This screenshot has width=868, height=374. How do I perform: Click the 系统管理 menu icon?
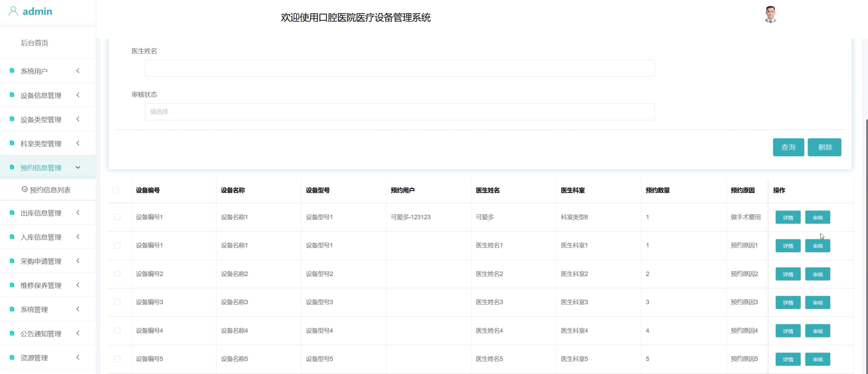pos(12,309)
